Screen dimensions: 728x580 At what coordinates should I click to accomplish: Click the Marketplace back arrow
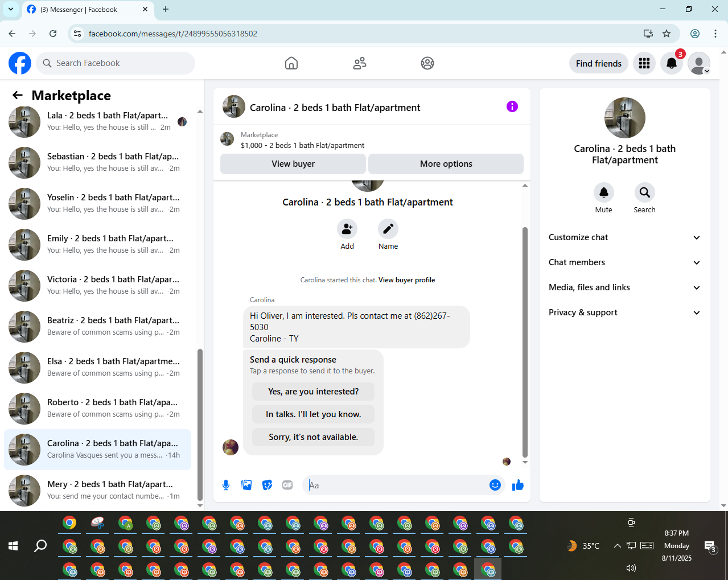[x=18, y=95]
